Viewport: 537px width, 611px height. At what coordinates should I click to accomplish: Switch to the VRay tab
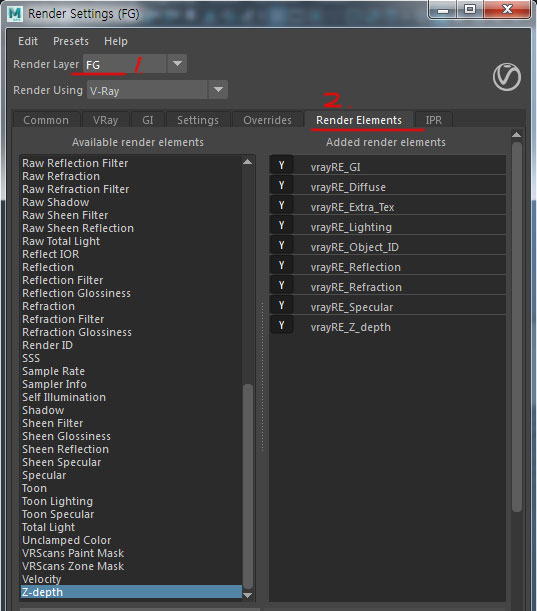pos(105,120)
